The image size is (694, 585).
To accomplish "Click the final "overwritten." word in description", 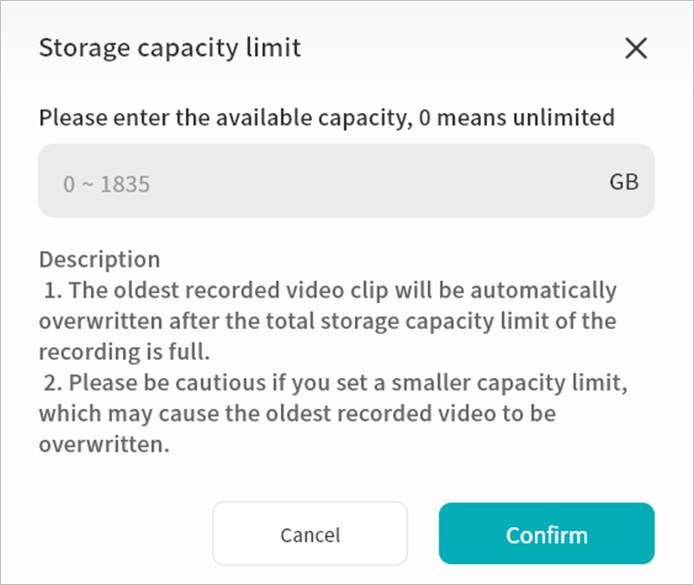I will 104,445.
